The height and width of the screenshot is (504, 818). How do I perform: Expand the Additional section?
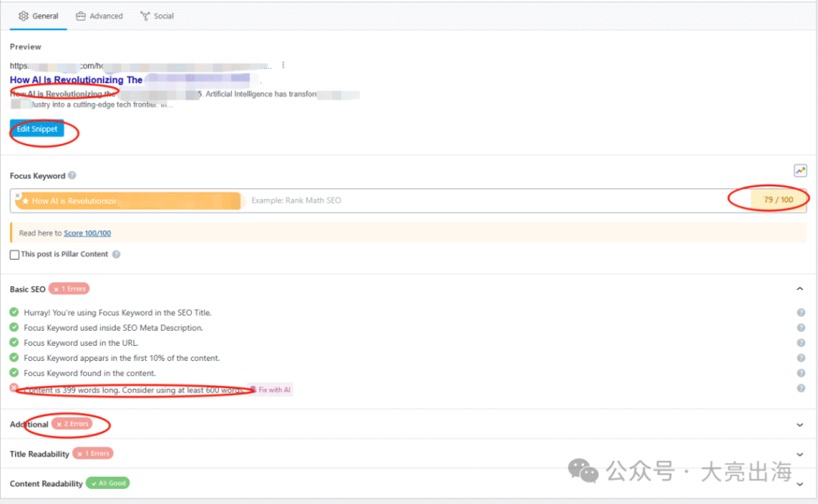tap(800, 425)
